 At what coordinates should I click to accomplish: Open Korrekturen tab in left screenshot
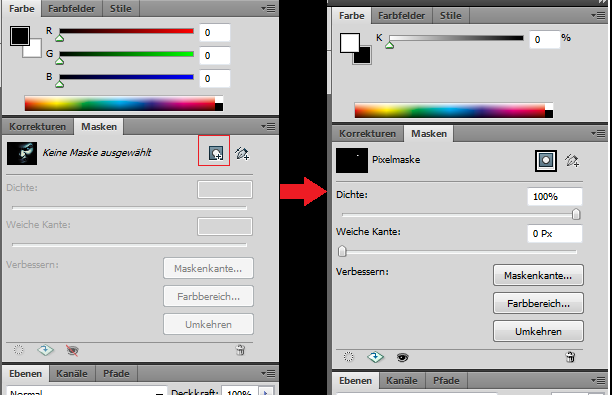[37, 126]
